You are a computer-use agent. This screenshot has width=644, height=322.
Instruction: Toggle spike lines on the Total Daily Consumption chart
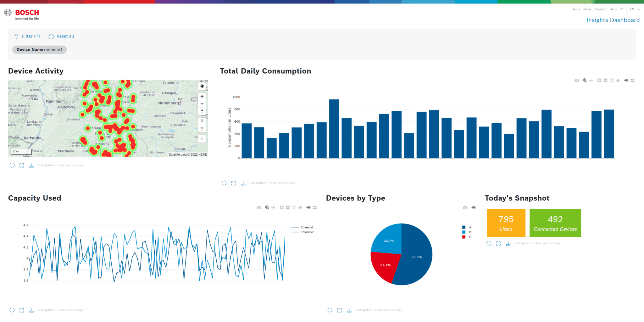[x=626, y=80]
